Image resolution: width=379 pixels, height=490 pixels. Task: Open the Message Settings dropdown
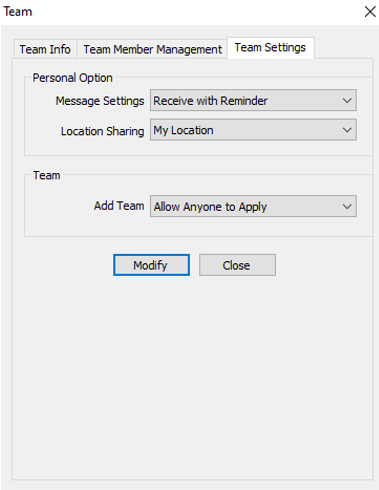(253, 100)
